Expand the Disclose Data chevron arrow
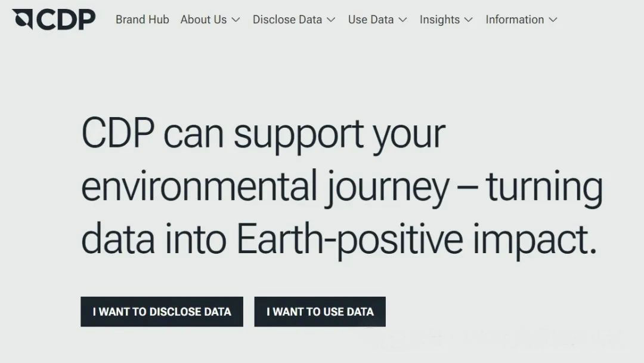The image size is (644, 363). pyautogui.click(x=331, y=20)
